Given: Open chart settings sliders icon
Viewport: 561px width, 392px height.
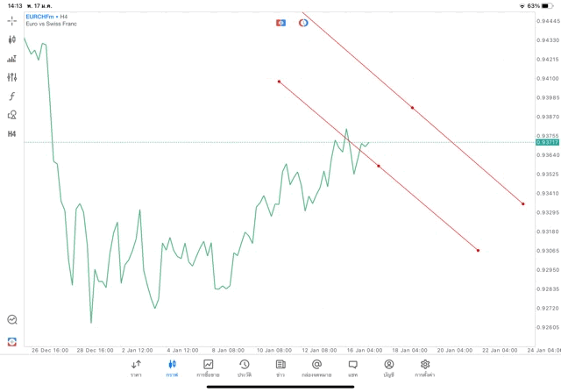Looking at the screenshot, I should (x=12, y=77).
